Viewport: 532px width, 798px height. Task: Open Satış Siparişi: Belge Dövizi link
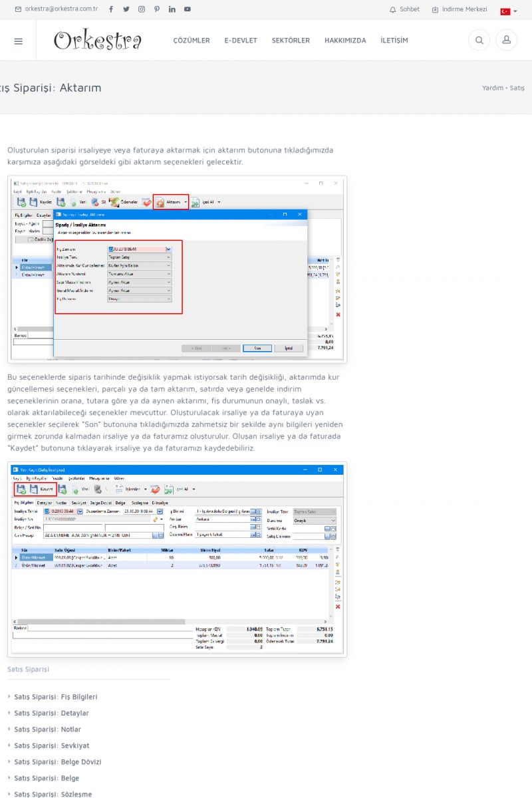click(x=58, y=762)
